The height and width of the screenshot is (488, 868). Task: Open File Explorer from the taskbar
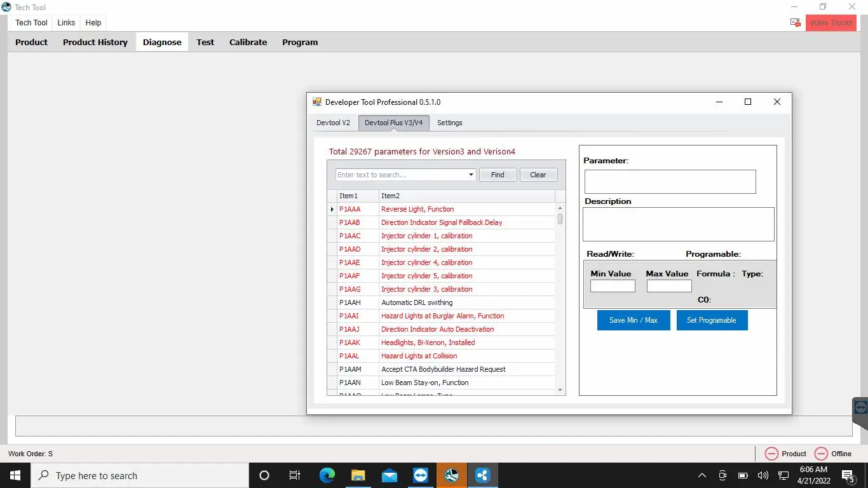[x=358, y=475]
